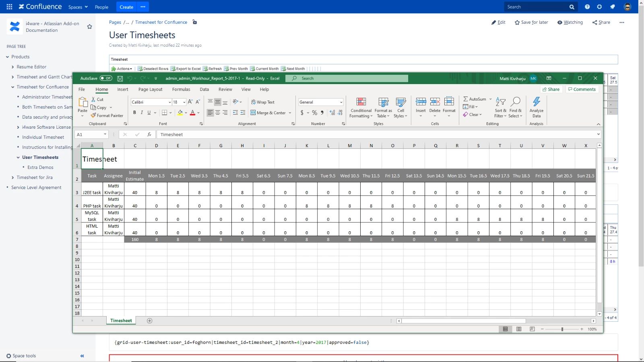
Task: Increase font size in Excel
Action: 190,102
